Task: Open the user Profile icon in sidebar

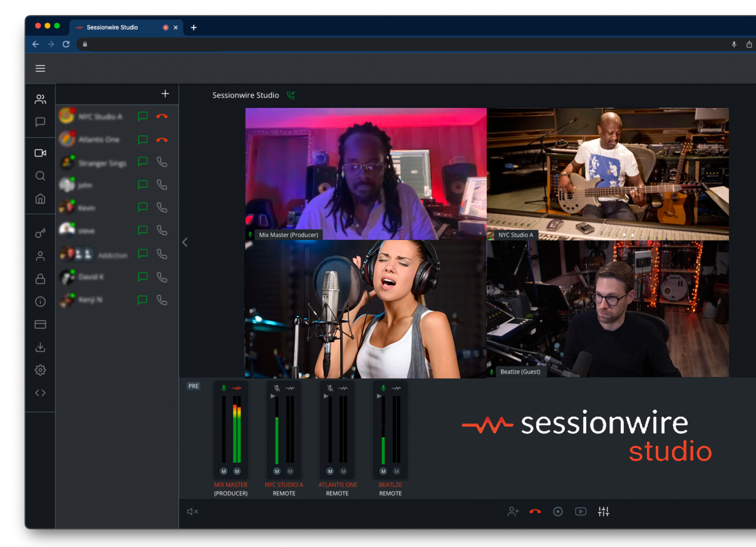Action: coord(40,256)
